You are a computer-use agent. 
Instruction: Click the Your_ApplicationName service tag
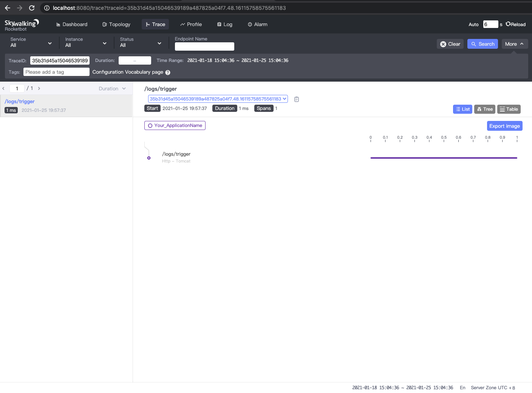(x=175, y=125)
